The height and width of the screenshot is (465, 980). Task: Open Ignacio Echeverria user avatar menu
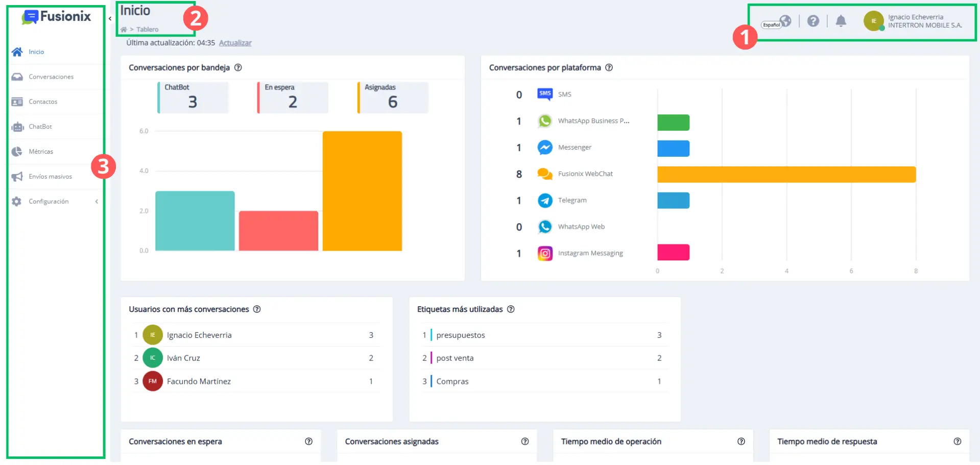(873, 21)
